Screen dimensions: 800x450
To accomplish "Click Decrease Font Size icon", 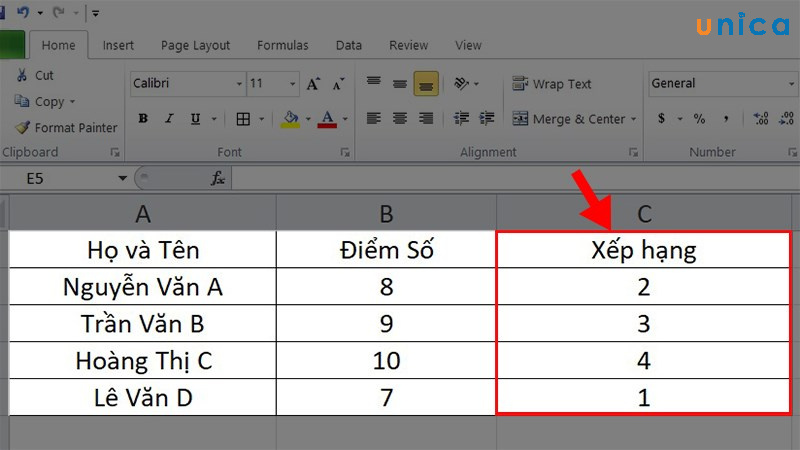I will pyautogui.click(x=338, y=84).
